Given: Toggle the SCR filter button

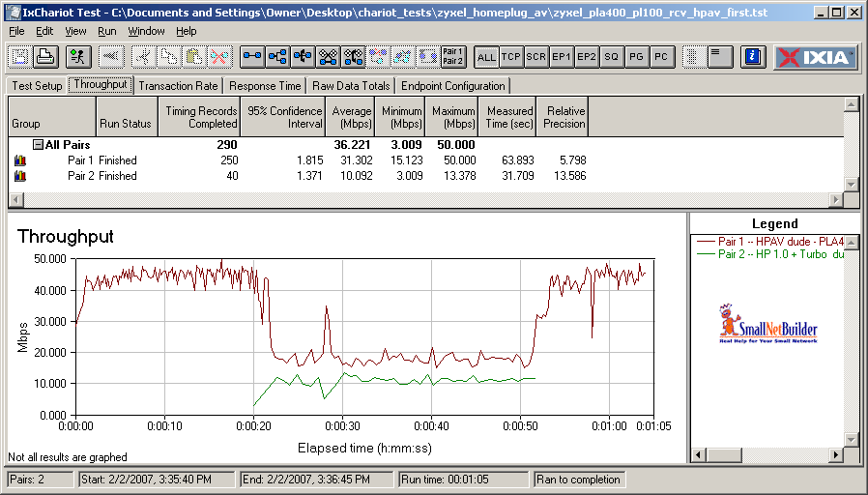Looking at the screenshot, I should point(535,57).
